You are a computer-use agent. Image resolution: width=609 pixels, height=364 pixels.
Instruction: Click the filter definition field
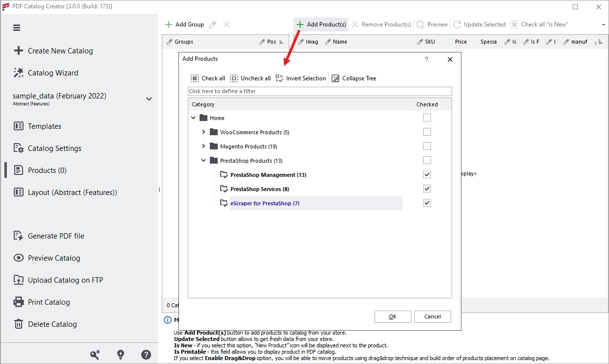pyautogui.click(x=320, y=92)
